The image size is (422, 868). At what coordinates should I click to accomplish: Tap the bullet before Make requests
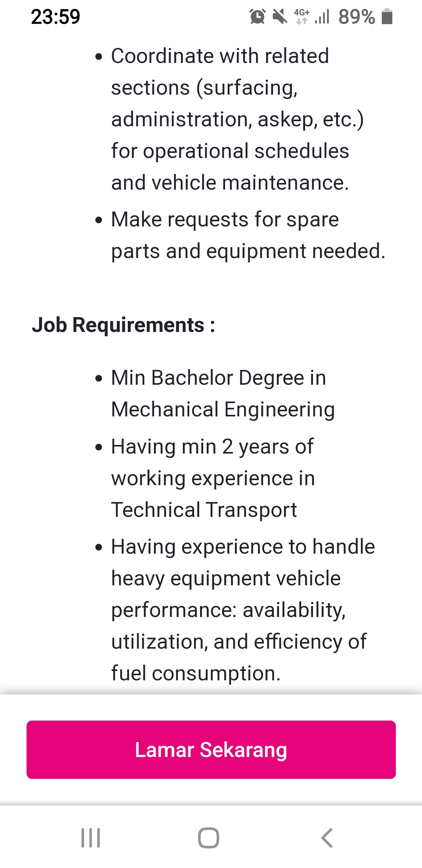pyautogui.click(x=99, y=220)
